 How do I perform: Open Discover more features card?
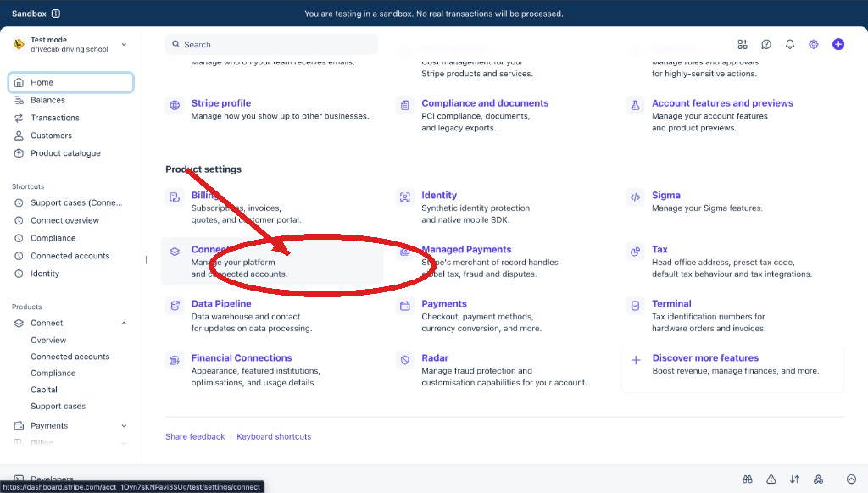click(x=733, y=369)
